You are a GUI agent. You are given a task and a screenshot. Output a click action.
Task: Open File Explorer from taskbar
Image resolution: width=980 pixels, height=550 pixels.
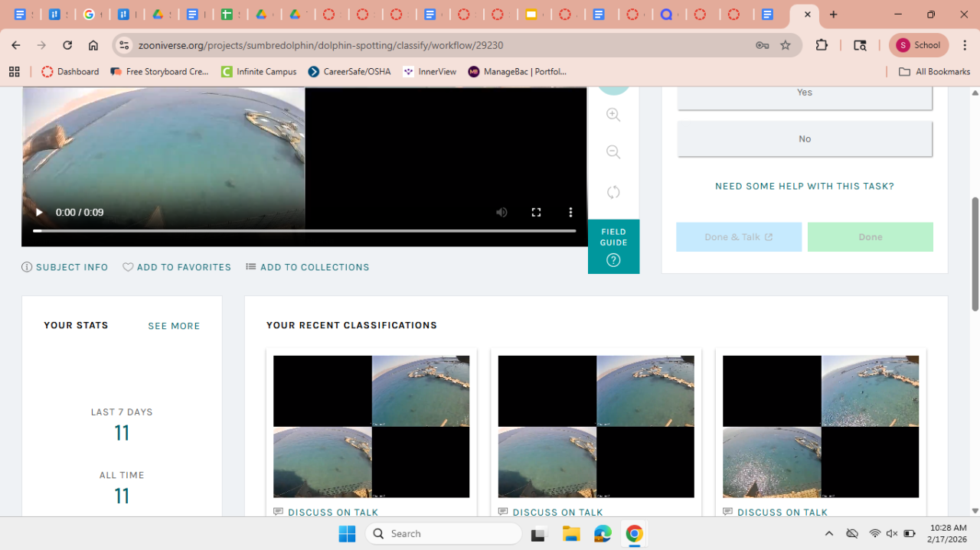pos(571,533)
